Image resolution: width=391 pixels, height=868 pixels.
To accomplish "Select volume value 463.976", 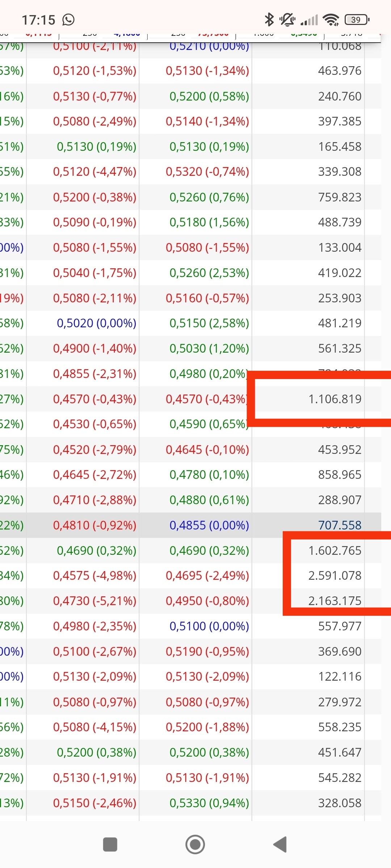I will (x=340, y=71).
